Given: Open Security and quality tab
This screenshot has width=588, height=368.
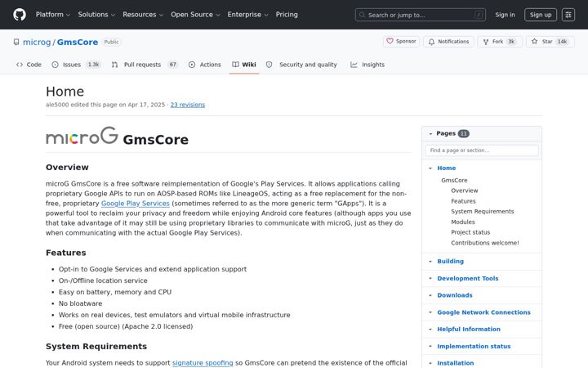Looking at the screenshot, I should 301,65.
